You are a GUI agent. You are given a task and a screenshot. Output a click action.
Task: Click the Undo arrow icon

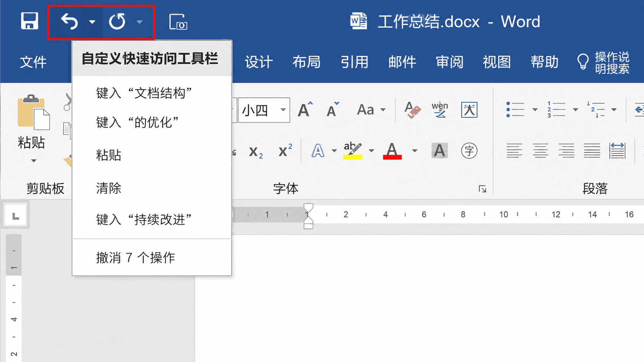tap(70, 22)
